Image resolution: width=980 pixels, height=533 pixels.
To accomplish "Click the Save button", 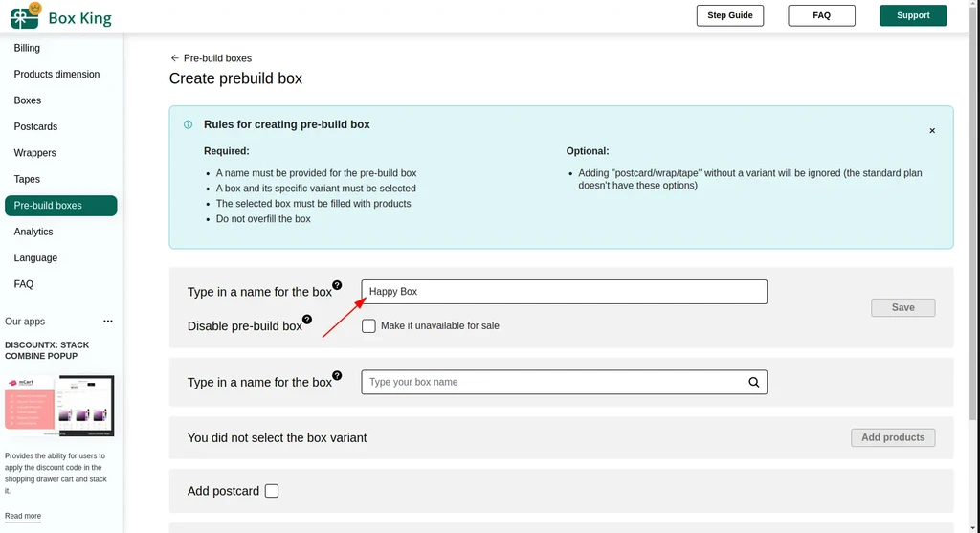I will (x=903, y=307).
